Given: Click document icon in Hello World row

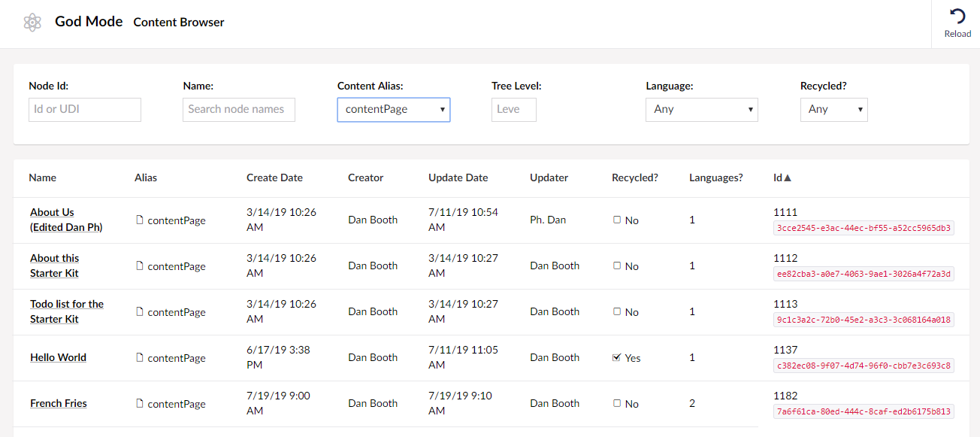Looking at the screenshot, I should click(x=139, y=358).
